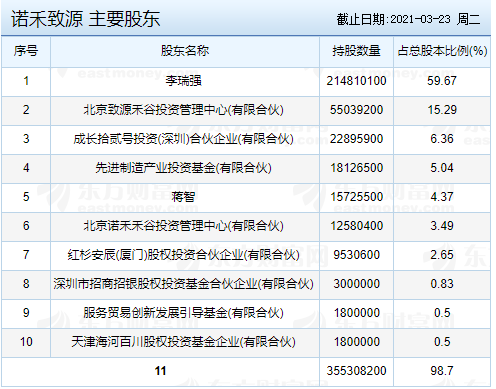496x389 pixels.
Task: Click 1800000 in the 服务贸易创新发展引导基金 row
Action: click(x=356, y=313)
